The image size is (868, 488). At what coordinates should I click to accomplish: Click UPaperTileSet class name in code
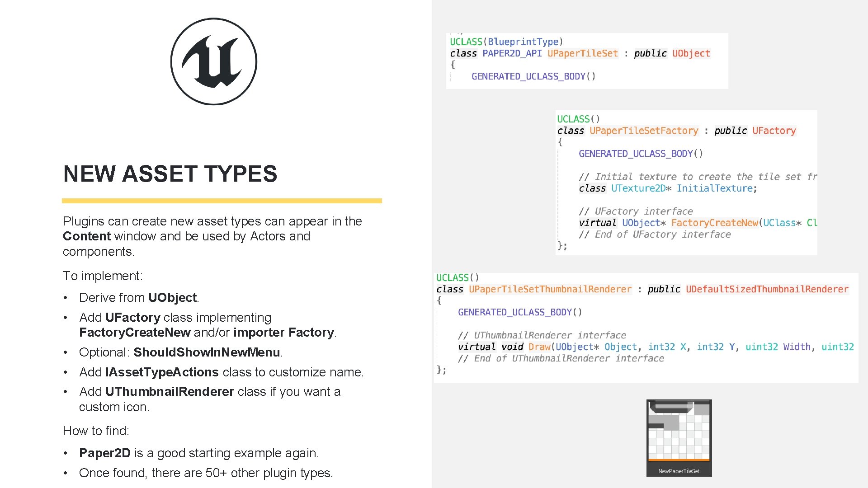(582, 53)
